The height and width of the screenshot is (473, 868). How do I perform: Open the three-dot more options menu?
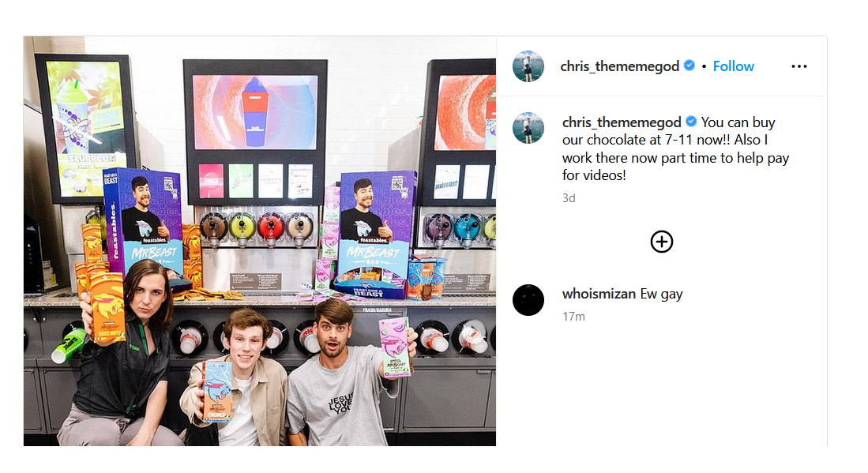click(x=798, y=66)
